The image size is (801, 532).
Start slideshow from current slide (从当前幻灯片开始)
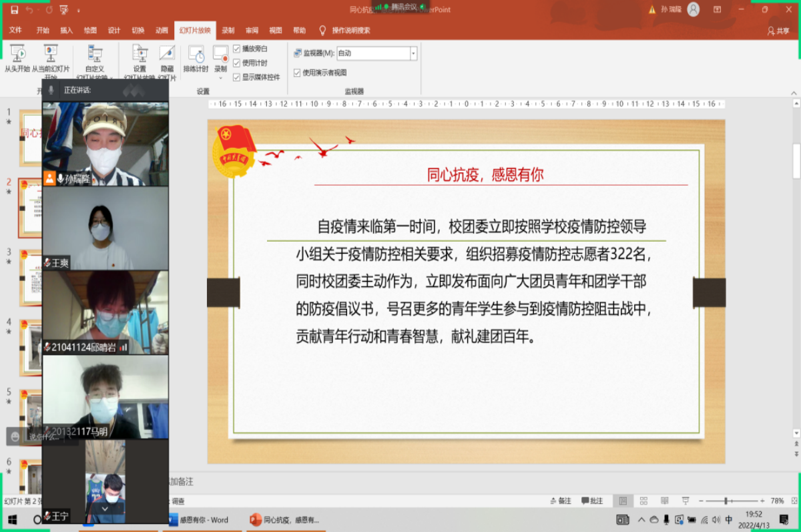pos(51,61)
